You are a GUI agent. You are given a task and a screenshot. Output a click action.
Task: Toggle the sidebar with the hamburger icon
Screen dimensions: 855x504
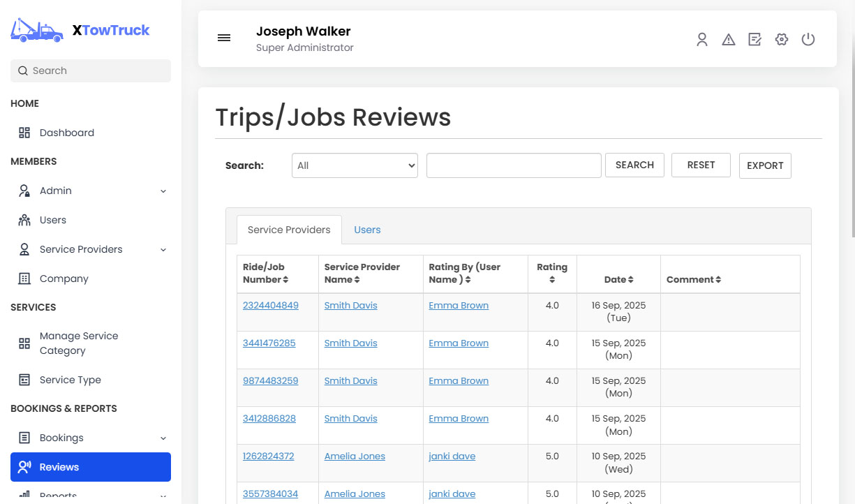(x=224, y=38)
